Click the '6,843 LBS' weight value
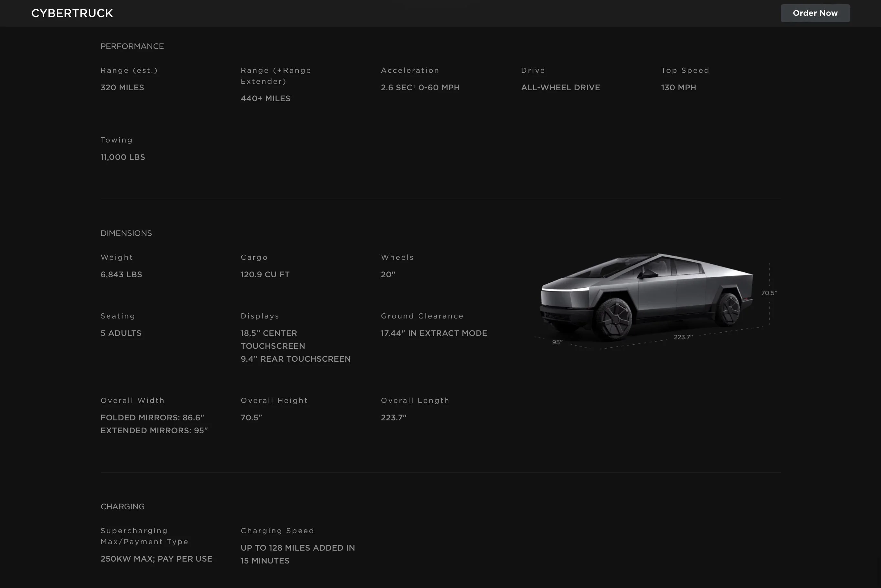The image size is (881, 588). (121, 275)
